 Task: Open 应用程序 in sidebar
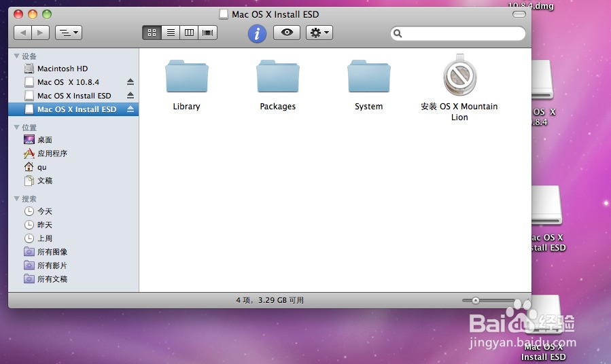pos(73,153)
